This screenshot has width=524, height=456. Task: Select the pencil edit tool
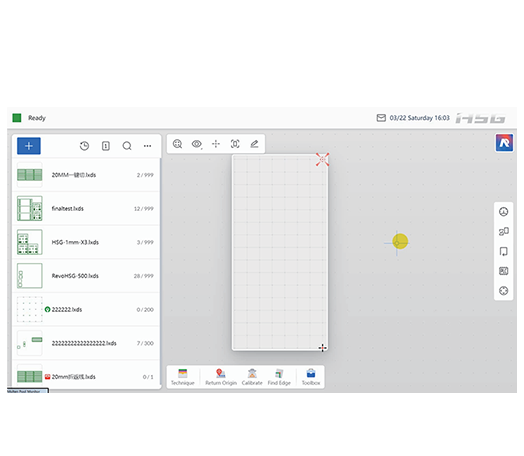click(x=254, y=144)
